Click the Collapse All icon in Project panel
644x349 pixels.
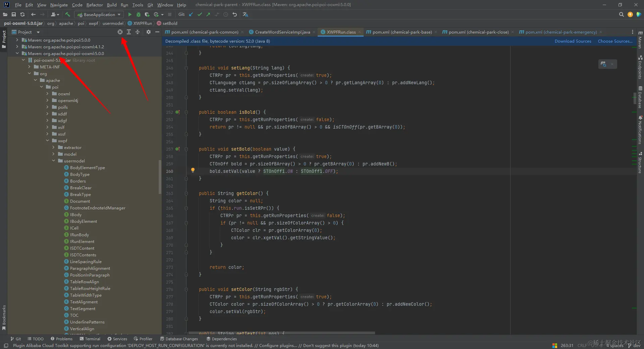coord(138,32)
